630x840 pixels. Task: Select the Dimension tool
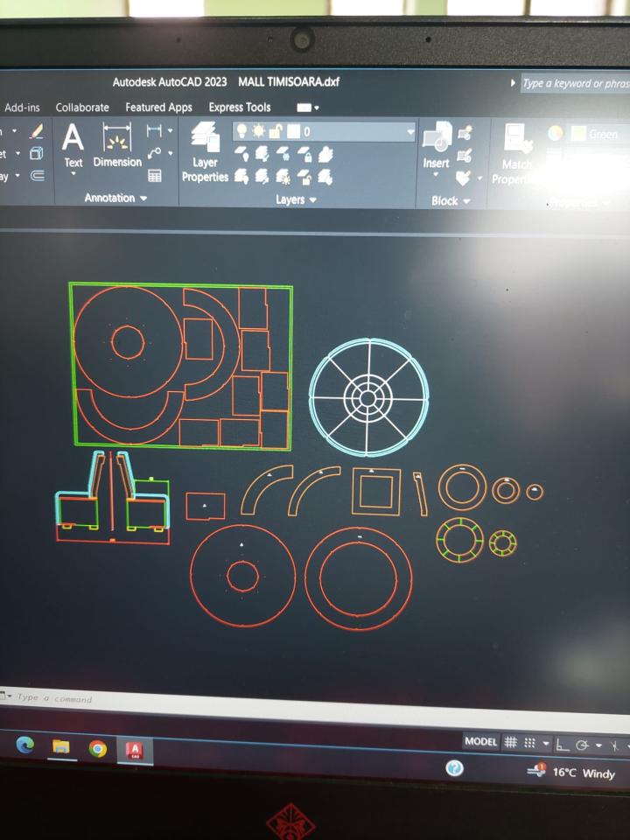coord(117,146)
